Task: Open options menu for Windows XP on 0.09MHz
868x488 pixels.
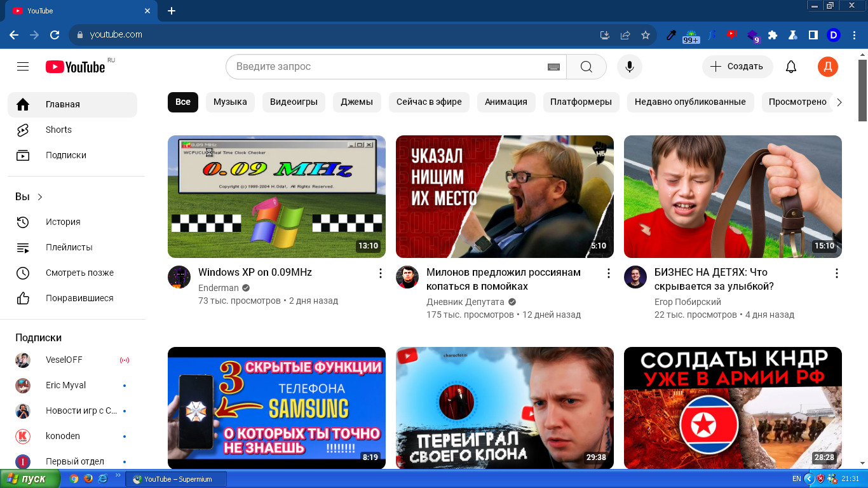Action: click(x=381, y=273)
